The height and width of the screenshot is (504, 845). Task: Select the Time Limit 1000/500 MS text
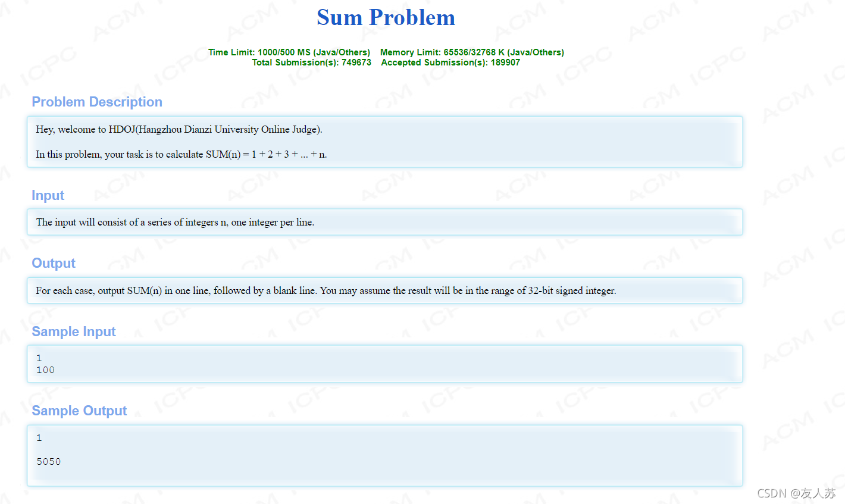tap(289, 52)
